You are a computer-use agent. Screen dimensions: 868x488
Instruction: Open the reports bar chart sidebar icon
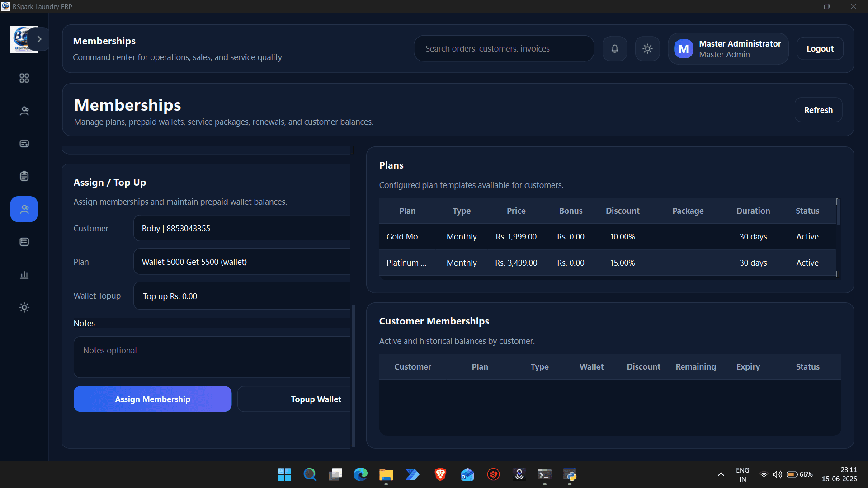[x=24, y=275]
